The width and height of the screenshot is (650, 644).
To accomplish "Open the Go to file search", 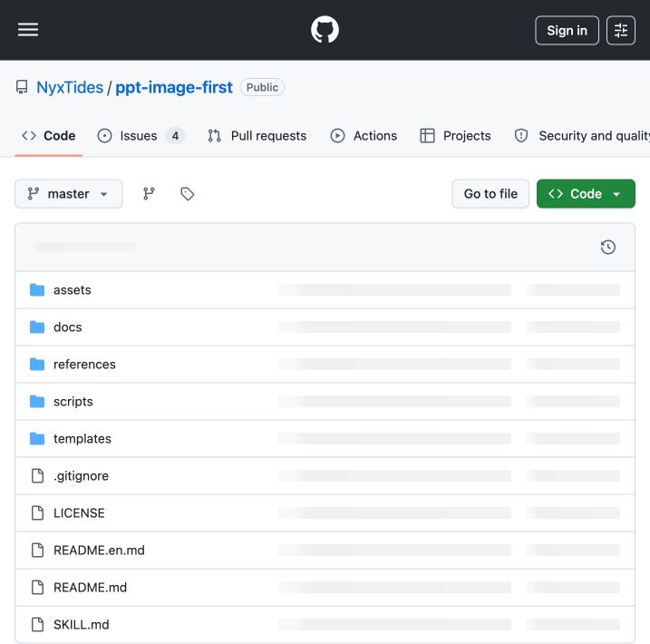I will coord(490,194).
